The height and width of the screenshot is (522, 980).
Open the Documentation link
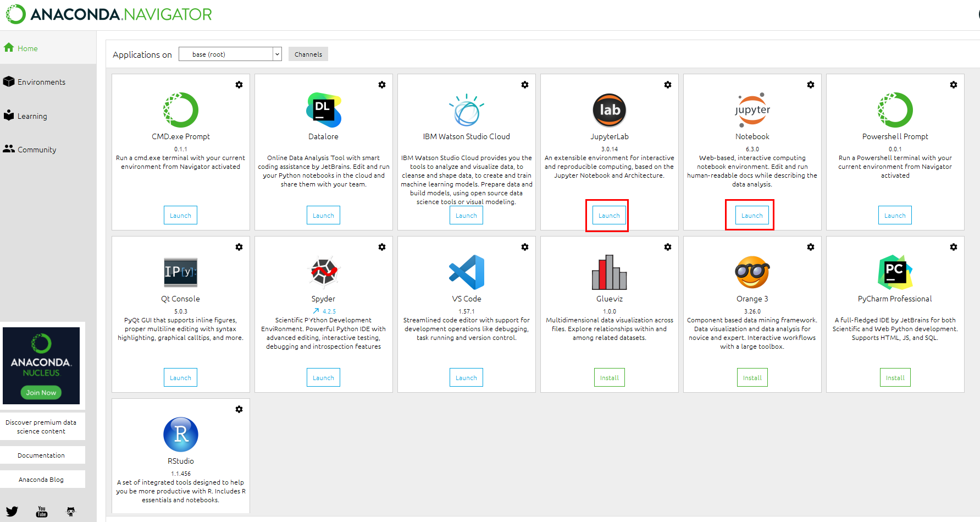[x=41, y=455]
